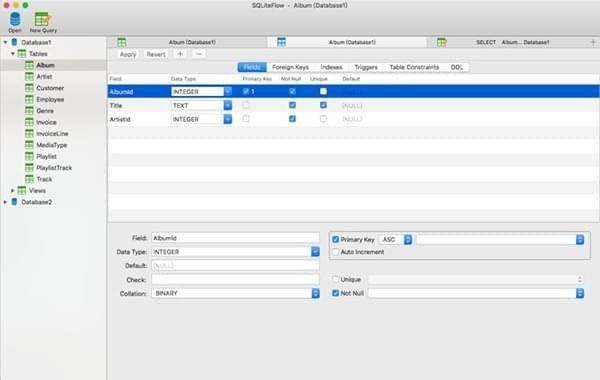Click the Album table icon
Image resolution: width=600 pixels, height=380 pixels.
click(29, 65)
